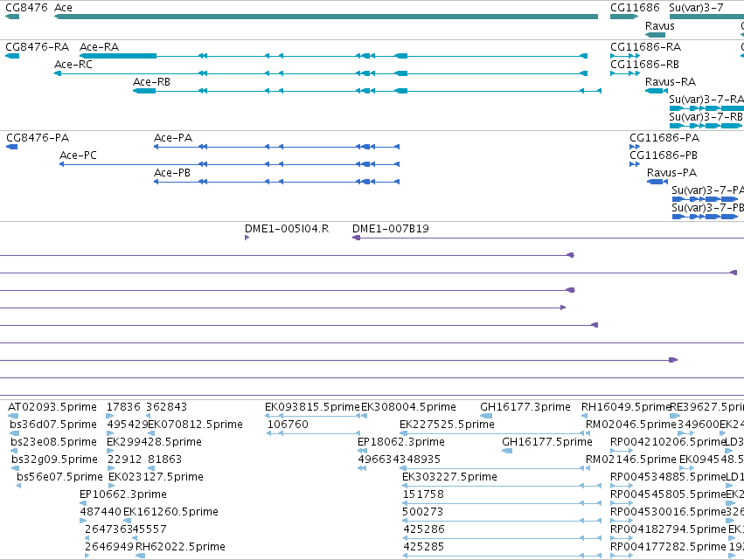Click the bs56e07.5prime EST label

59,477
